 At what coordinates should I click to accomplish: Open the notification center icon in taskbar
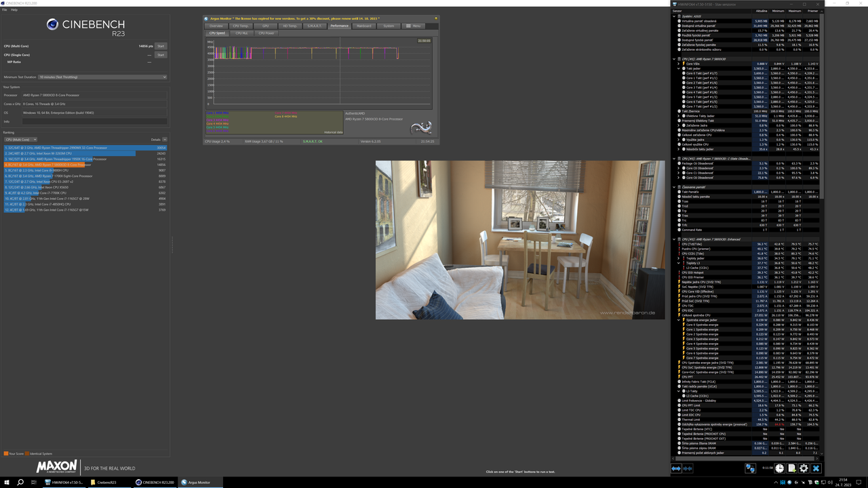click(x=859, y=482)
